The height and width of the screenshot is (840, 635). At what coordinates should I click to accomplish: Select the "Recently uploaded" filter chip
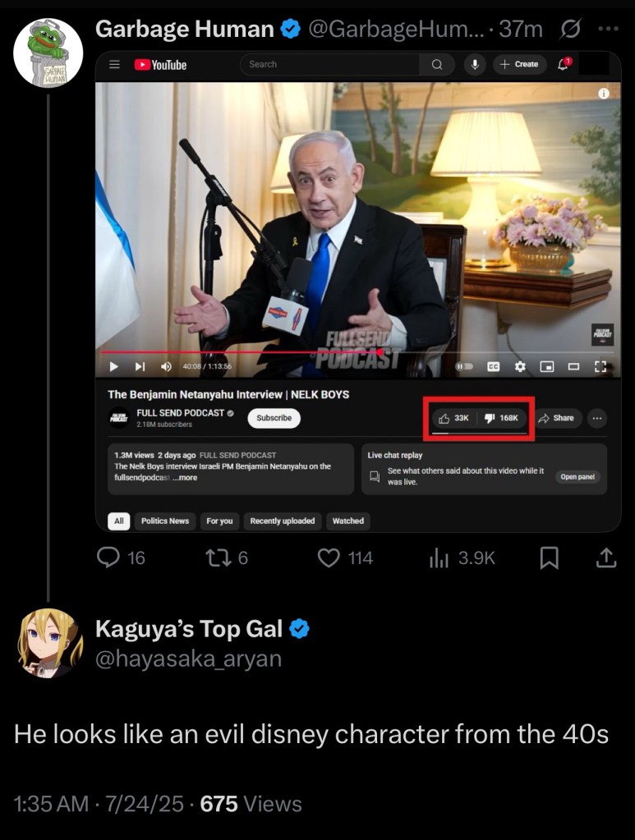283,521
